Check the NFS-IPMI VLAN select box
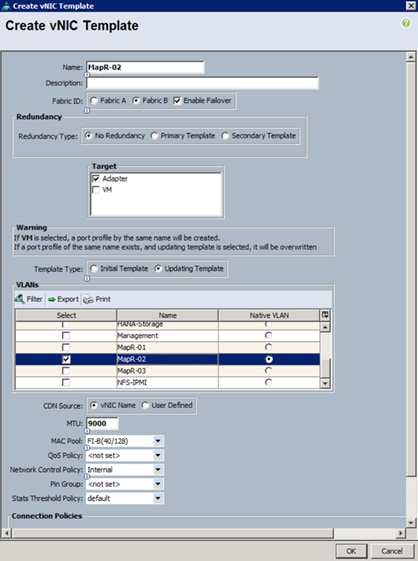The image size is (418, 561). point(66,382)
